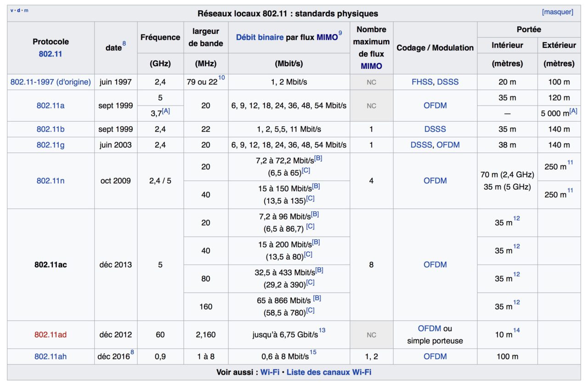Open footnote 8 beside déc 2016

point(132,352)
